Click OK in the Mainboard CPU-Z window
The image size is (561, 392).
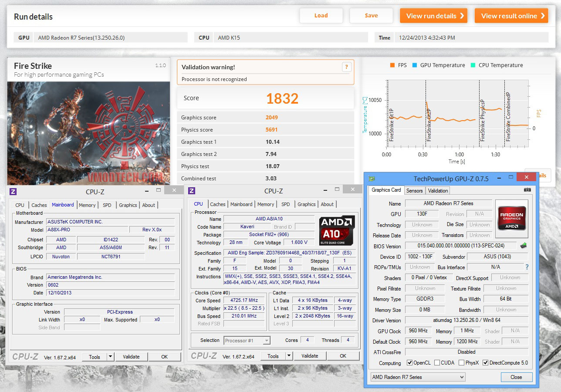click(165, 357)
